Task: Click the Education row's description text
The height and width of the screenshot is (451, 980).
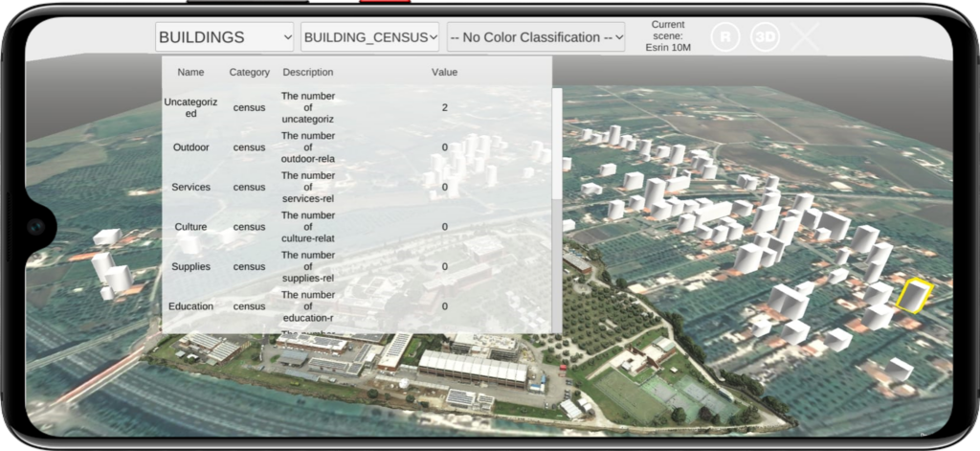Action: [308, 305]
